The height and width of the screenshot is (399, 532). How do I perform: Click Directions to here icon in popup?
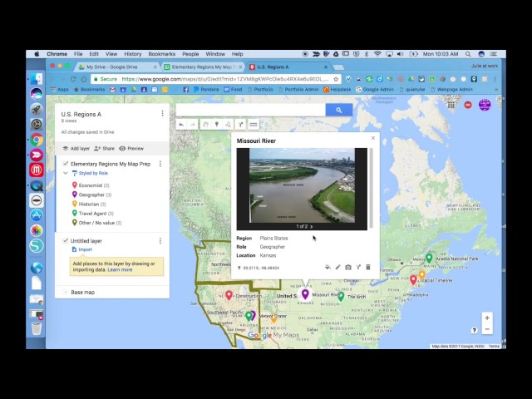point(358,268)
